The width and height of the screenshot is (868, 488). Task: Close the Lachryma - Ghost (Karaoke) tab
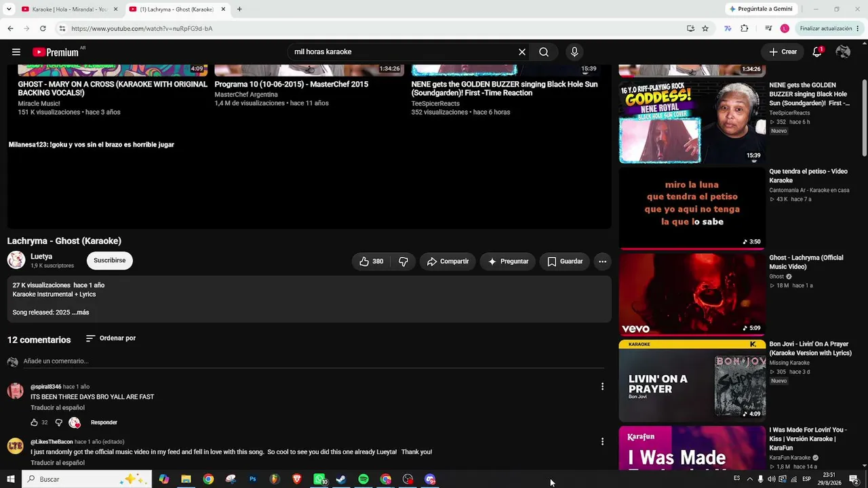(x=223, y=9)
